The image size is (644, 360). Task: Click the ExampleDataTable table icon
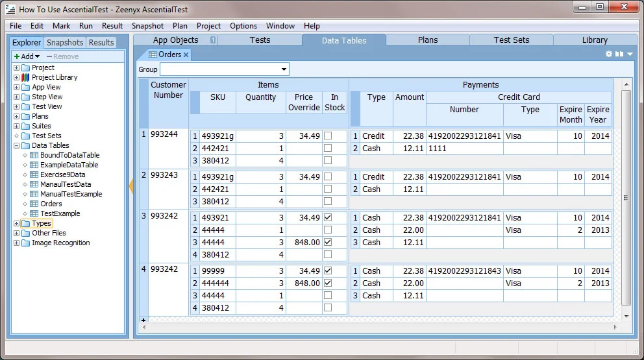(x=34, y=165)
